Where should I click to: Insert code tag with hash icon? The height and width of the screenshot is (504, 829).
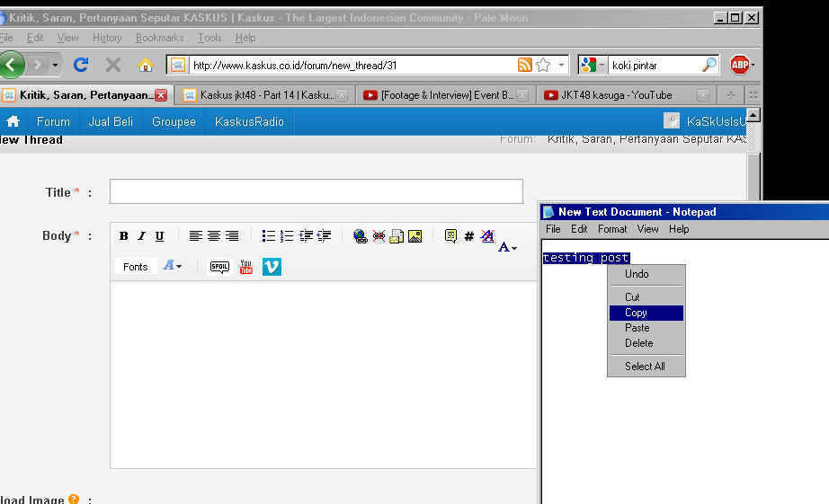click(469, 236)
